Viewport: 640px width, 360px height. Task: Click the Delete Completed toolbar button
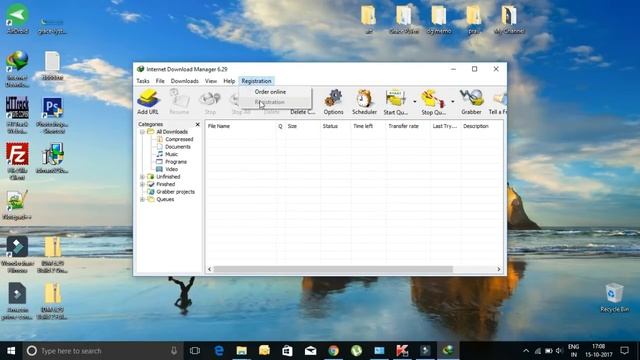[302, 111]
